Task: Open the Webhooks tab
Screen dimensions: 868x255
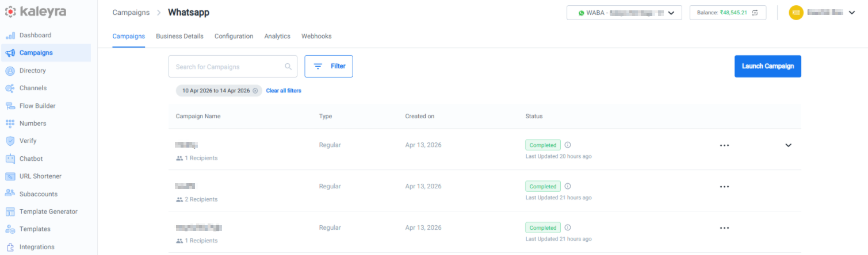Action: (316, 36)
